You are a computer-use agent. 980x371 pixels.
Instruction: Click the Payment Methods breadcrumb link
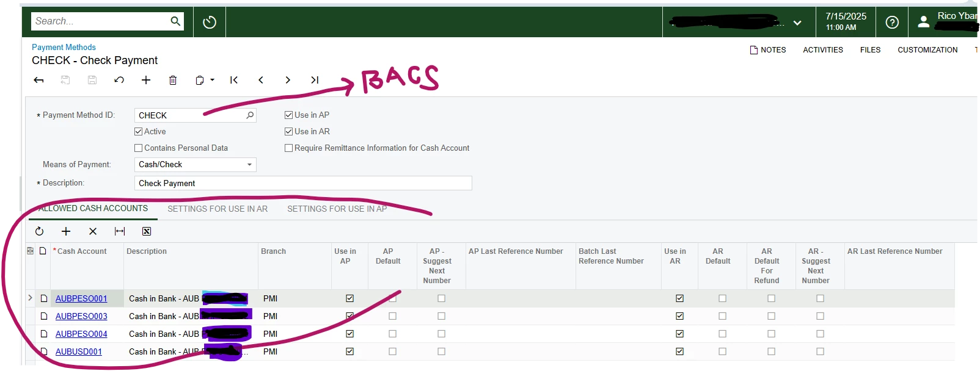pyautogui.click(x=64, y=47)
